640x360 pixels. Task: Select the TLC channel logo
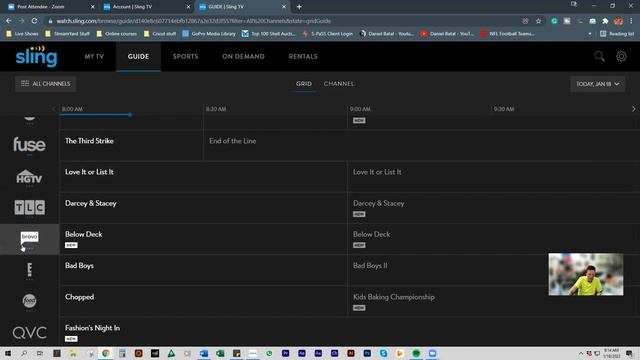point(29,207)
